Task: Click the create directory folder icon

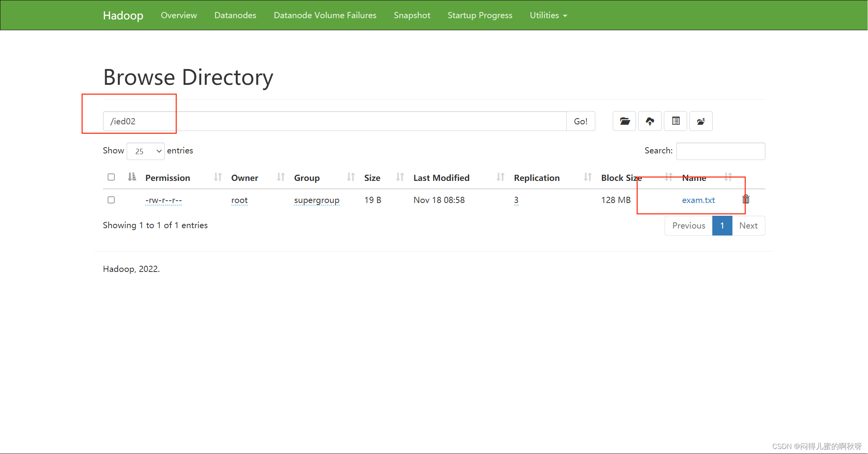Action: coord(624,121)
